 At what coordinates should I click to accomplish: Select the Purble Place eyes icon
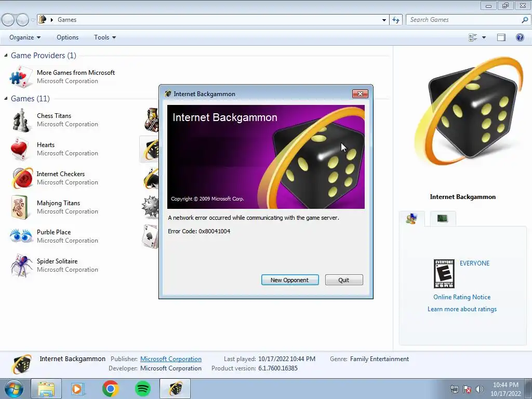[x=21, y=236]
